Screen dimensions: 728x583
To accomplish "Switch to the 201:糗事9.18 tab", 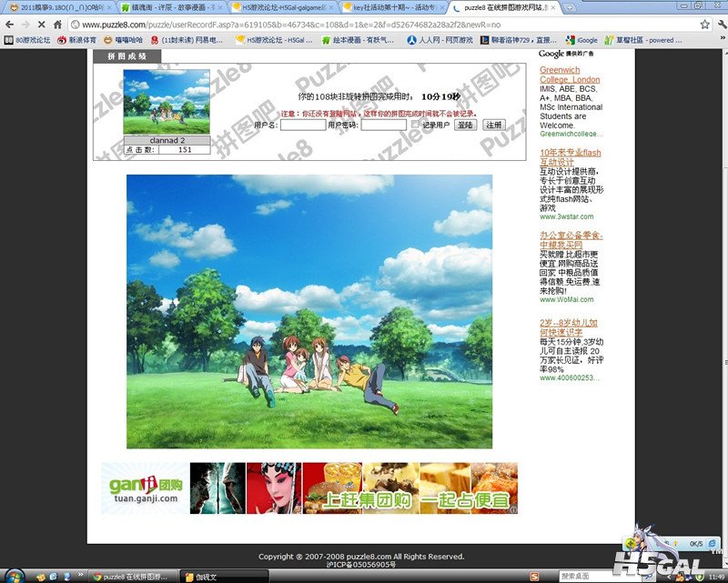I will click(58, 7).
